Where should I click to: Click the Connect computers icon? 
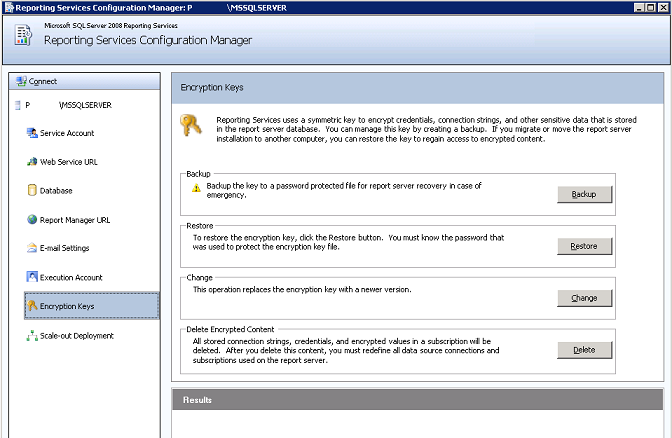21,81
